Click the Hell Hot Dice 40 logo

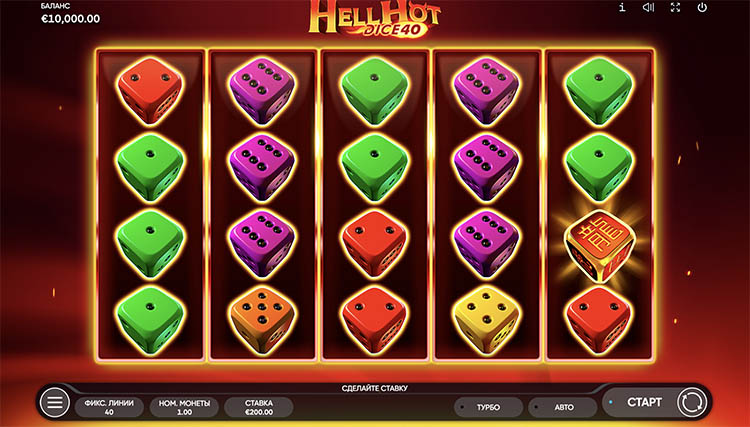click(375, 19)
